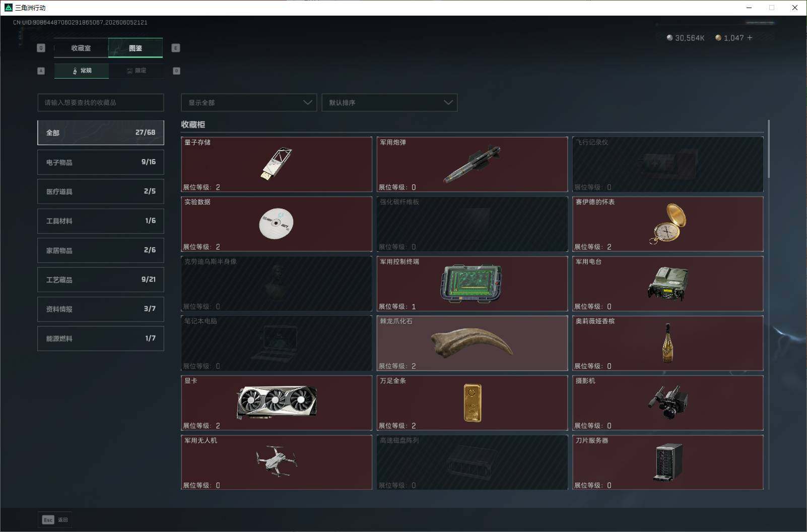The height and width of the screenshot is (532, 807).
Task: Click the plus icon to add currency
Action: coord(750,38)
